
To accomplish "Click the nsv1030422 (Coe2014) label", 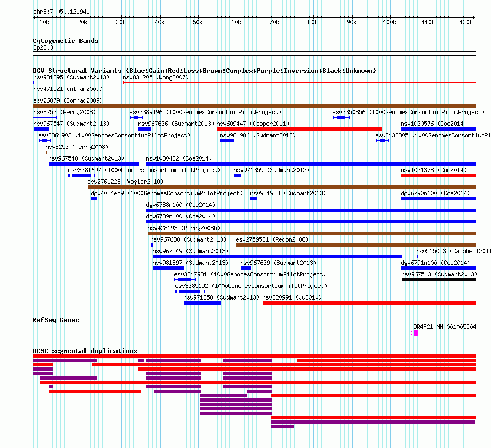I will coord(179,158).
